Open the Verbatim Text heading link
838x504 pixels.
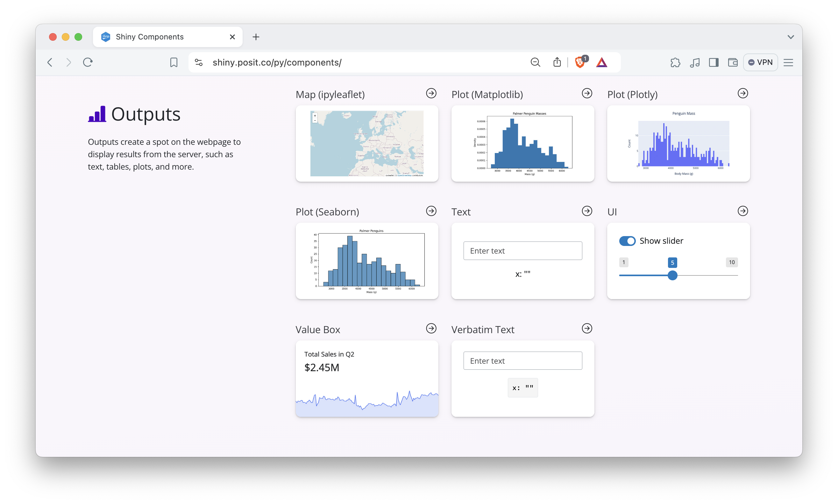click(x=483, y=329)
